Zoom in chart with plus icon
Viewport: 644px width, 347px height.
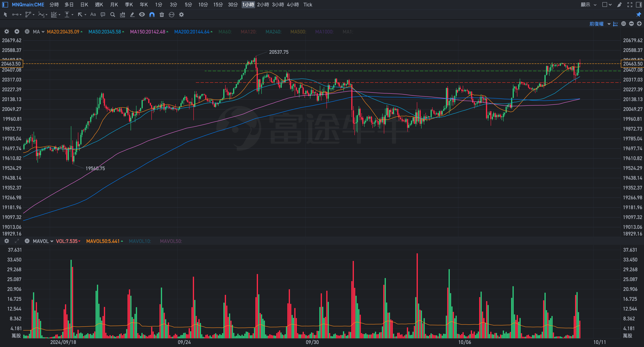coord(639,24)
